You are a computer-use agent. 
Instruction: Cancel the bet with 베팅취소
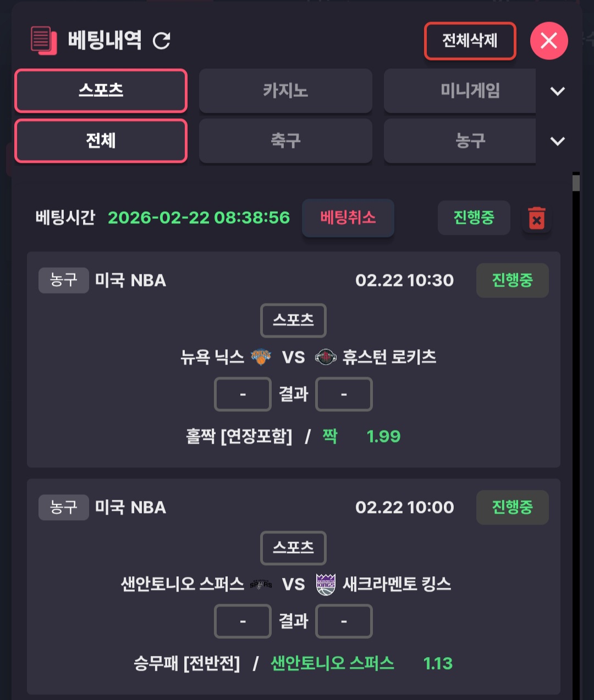click(348, 218)
